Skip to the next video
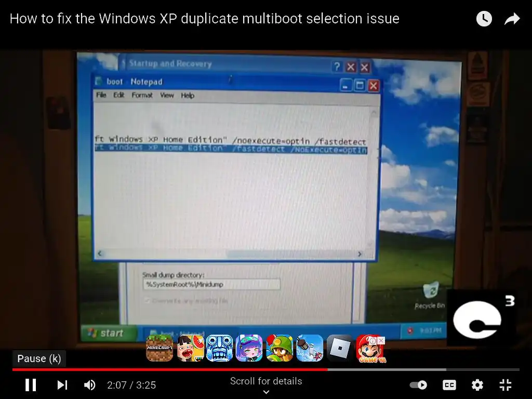532x399 pixels. pyautogui.click(x=62, y=385)
